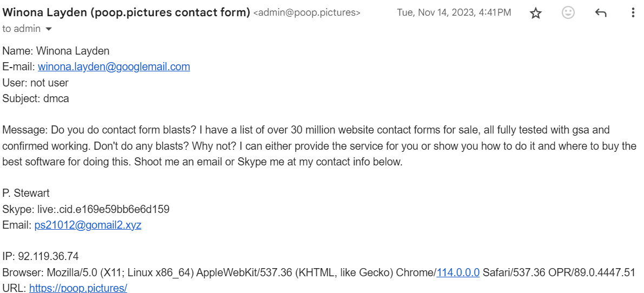Click the Tue, Nov 14, 2023 timestamp
The height and width of the screenshot is (293, 644).
454,13
